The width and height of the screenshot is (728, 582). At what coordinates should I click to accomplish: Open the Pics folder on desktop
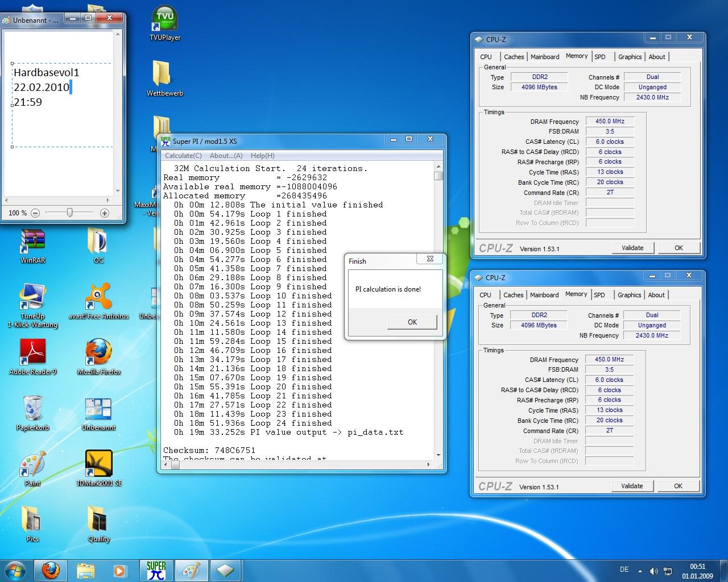[x=32, y=524]
